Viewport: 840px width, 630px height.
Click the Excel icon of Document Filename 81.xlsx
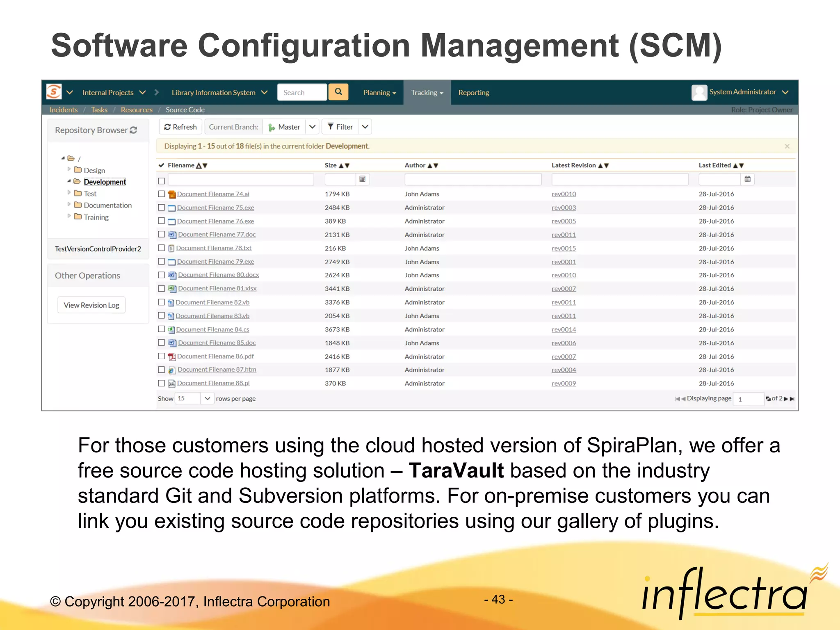(172, 289)
